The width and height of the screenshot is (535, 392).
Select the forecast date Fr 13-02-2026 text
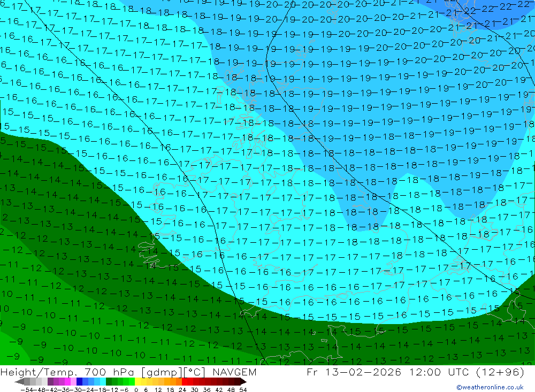click(354, 372)
